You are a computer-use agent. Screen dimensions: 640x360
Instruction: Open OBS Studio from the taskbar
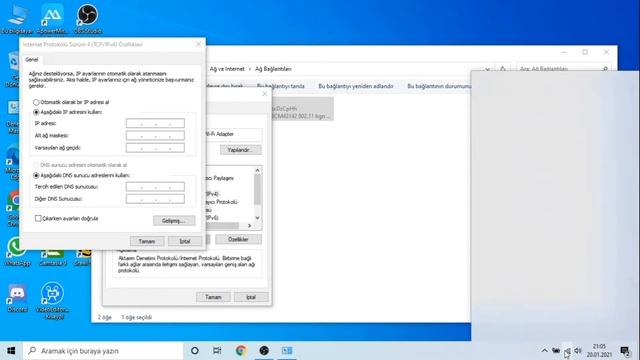tap(264, 351)
